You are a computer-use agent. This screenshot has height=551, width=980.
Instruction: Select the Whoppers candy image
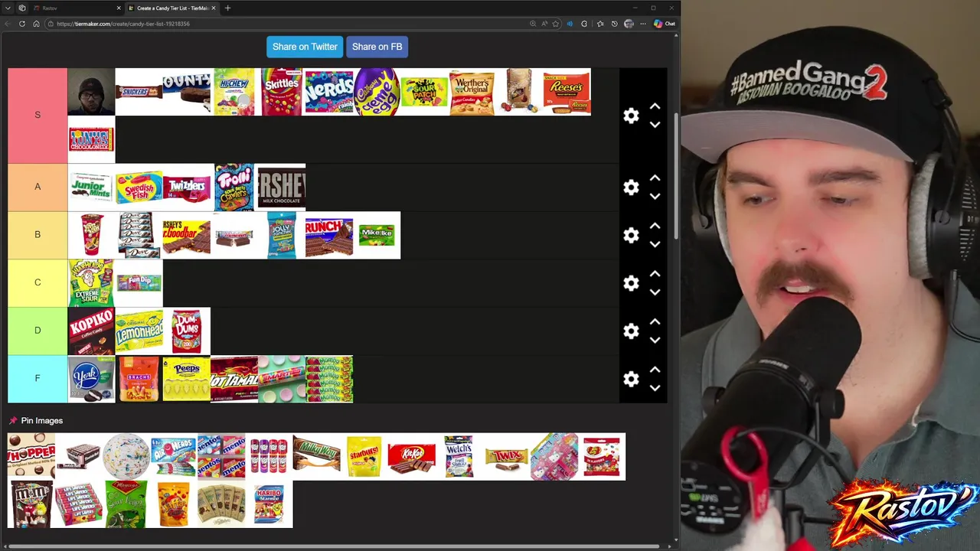pyautogui.click(x=31, y=457)
